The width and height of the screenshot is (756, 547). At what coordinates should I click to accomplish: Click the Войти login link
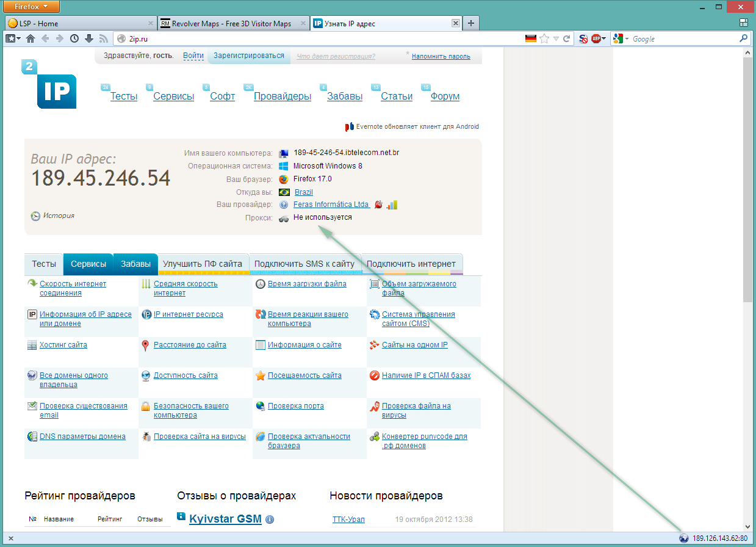tap(193, 56)
